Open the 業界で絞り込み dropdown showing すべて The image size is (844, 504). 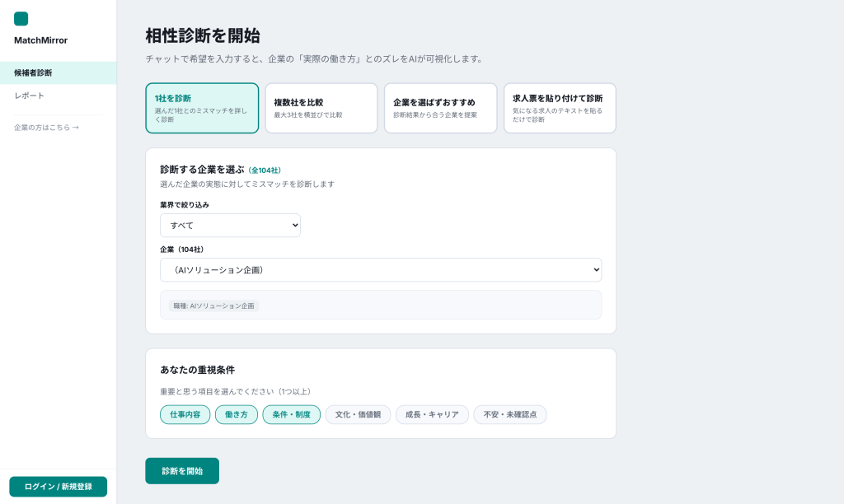[x=230, y=226]
